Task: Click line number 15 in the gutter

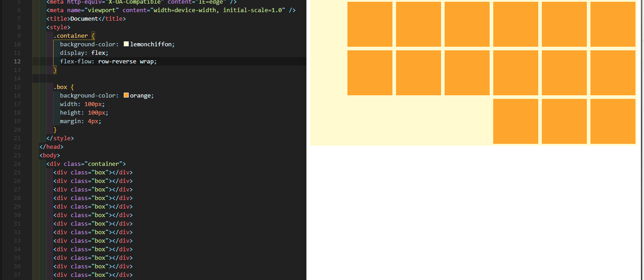Action: (x=17, y=87)
